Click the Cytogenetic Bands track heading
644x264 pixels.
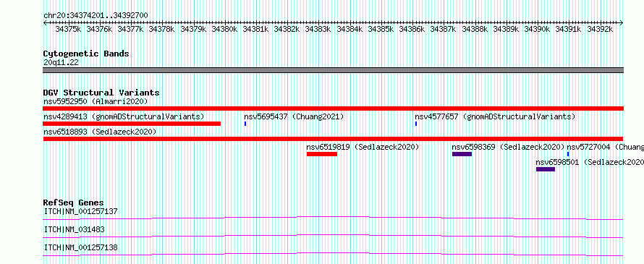[x=86, y=54]
